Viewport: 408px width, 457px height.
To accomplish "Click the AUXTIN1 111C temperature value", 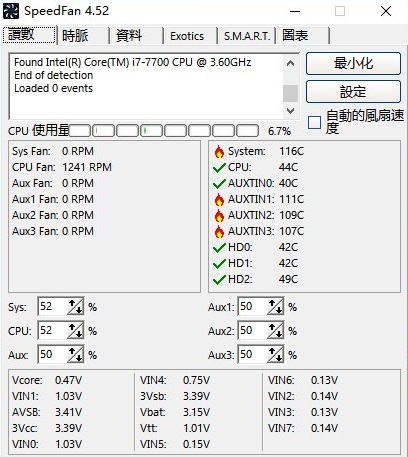I will (291, 199).
